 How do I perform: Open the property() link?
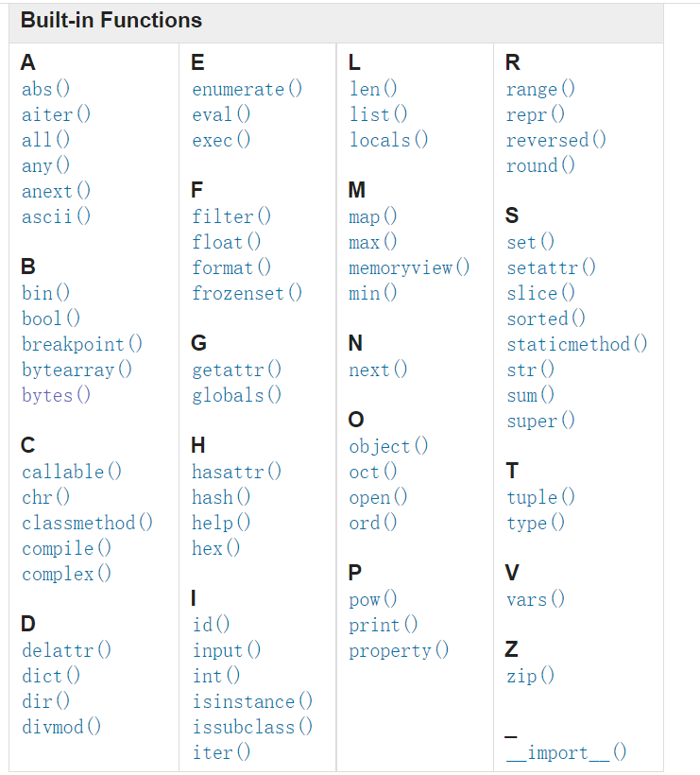click(399, 650)
